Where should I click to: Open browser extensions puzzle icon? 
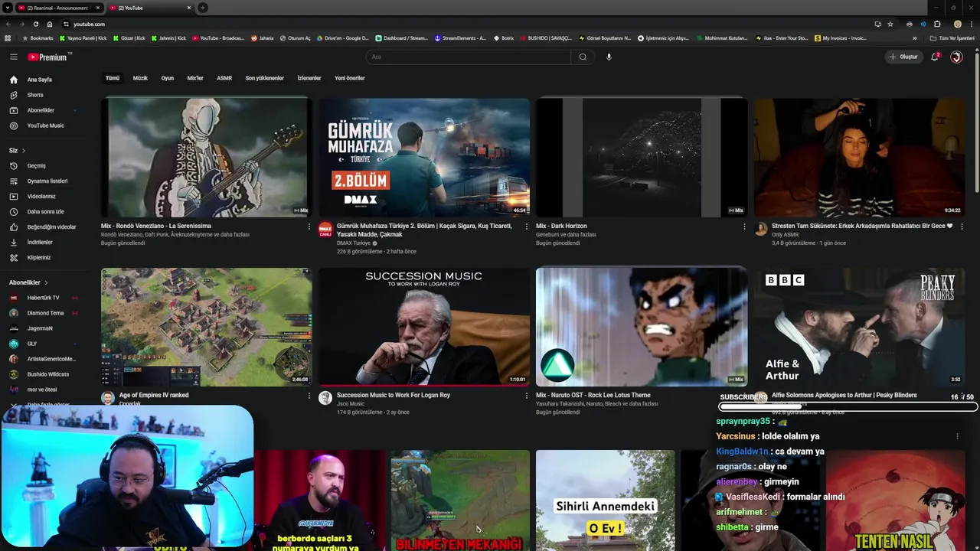click(937, 24)
